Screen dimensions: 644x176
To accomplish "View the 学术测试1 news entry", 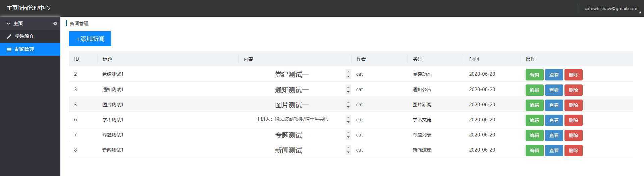I will (554, 120).
